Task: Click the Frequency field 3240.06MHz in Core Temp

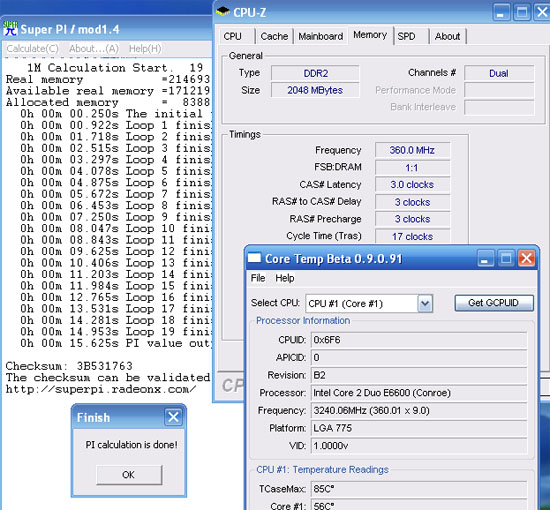Action: tap(419, 410)
